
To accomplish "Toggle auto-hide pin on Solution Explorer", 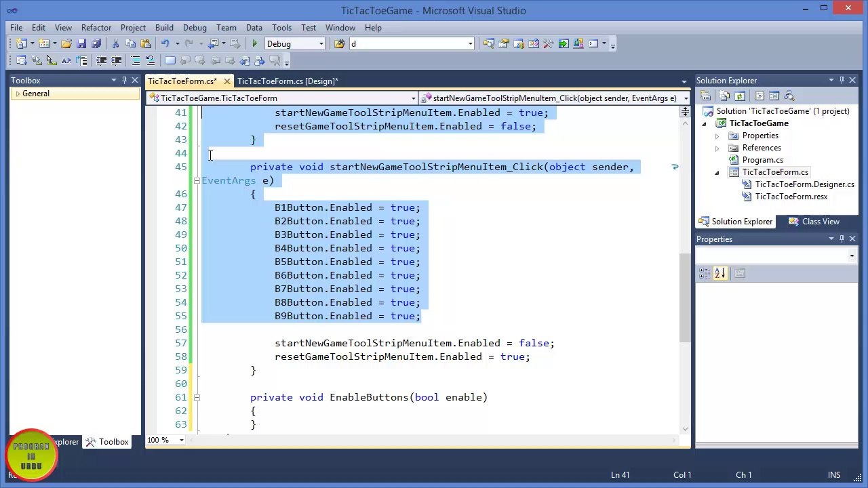I will coord(842,81).
